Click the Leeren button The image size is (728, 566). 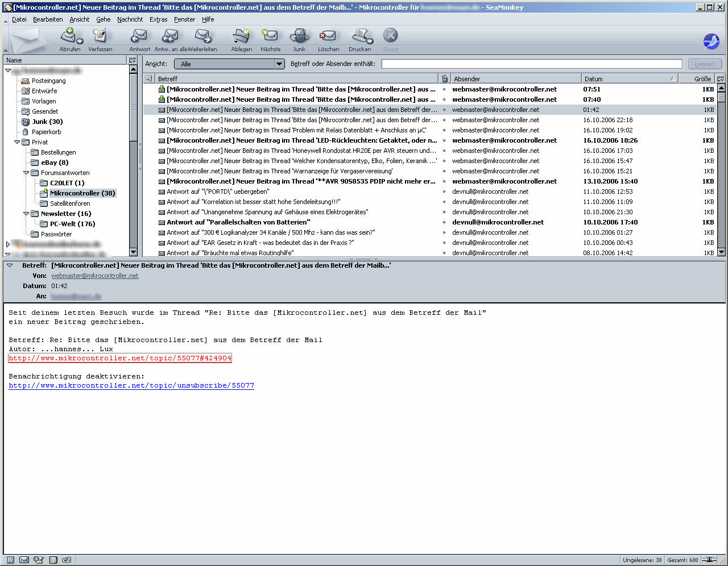pyautogui.click(x=705, y=64)
